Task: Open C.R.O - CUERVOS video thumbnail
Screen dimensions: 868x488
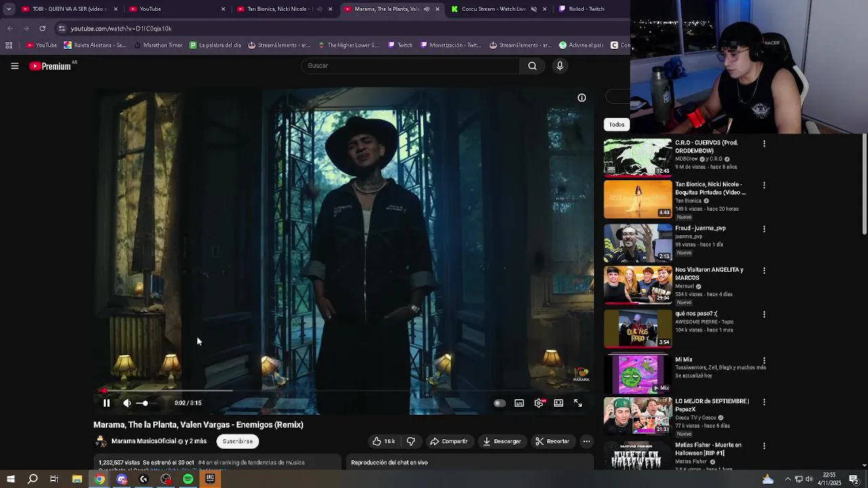Action: [x=638, y=157]
